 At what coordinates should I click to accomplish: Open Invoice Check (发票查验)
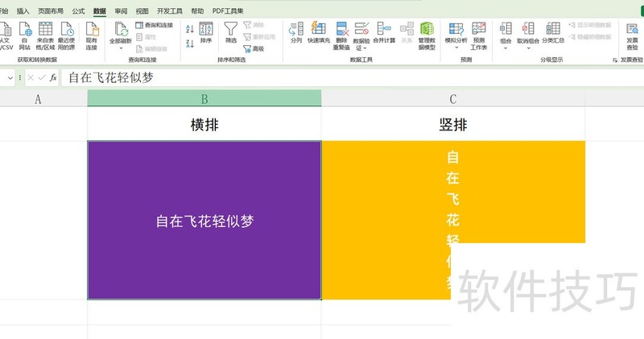click(x=632, y=36)
